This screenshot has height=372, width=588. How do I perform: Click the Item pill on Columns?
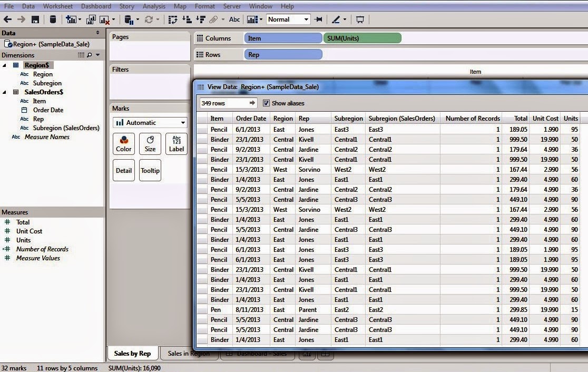(283, 38)
